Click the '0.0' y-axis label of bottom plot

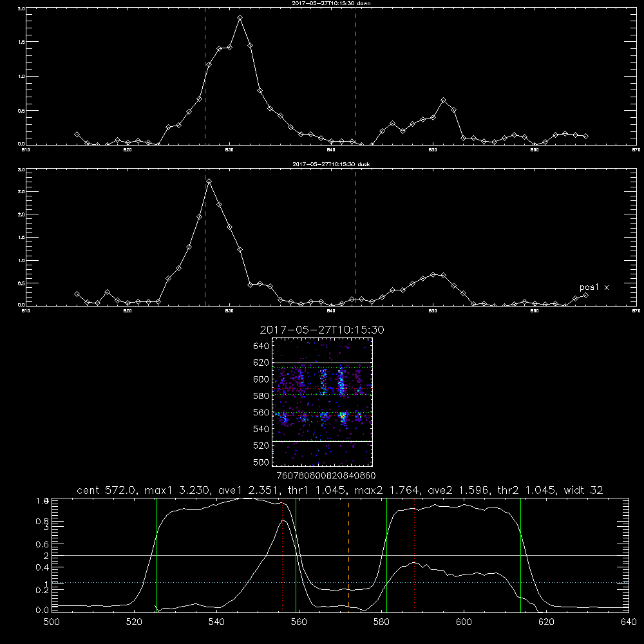tap(43, 611)
